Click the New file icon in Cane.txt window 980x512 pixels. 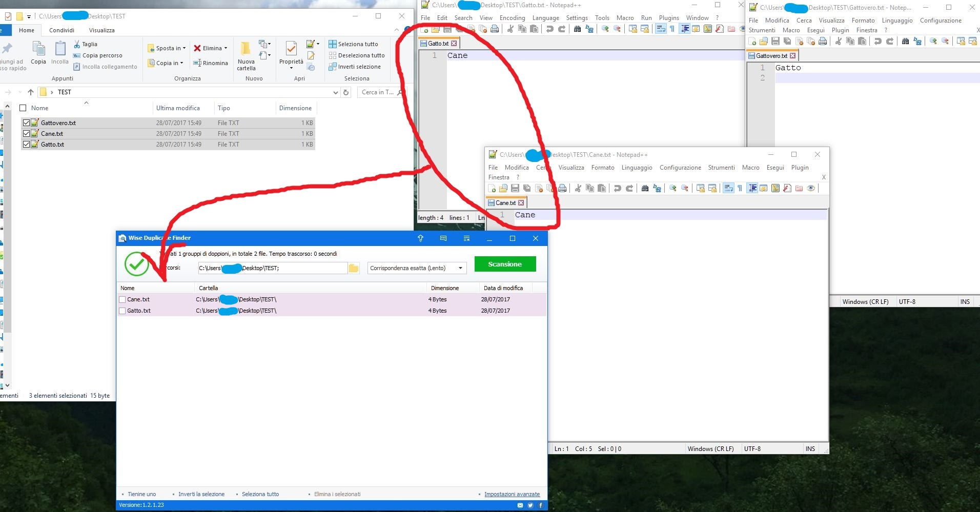pyautogui.click(x=492, y=188)
